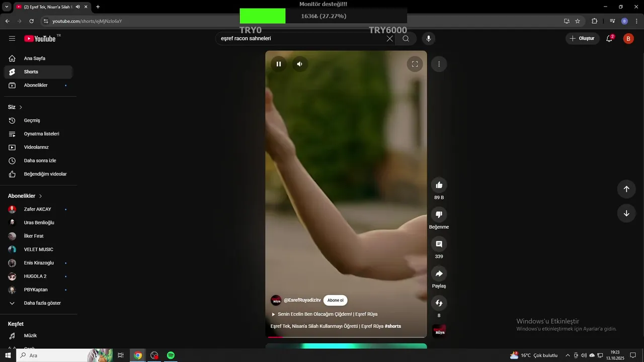
Task: Select Shorts in the sidebar
Action: coord(38,72)
